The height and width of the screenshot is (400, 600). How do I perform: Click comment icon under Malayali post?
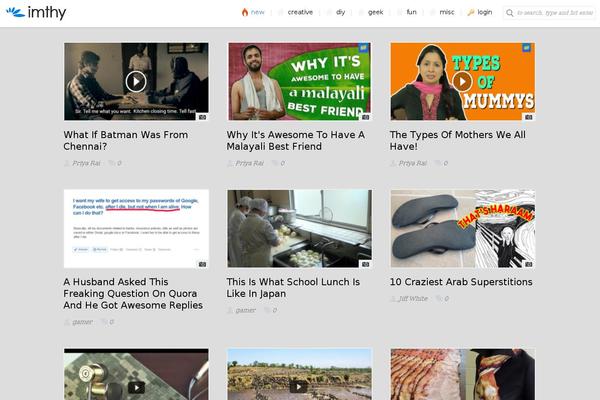275,163
